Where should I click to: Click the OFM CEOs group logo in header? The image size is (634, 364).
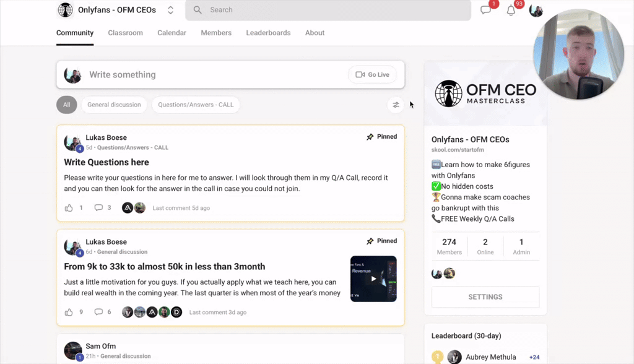point(66,10)
